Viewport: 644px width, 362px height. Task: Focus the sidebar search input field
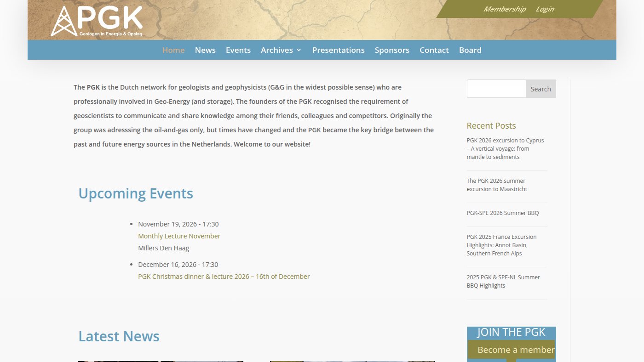[x=496, y=89]
